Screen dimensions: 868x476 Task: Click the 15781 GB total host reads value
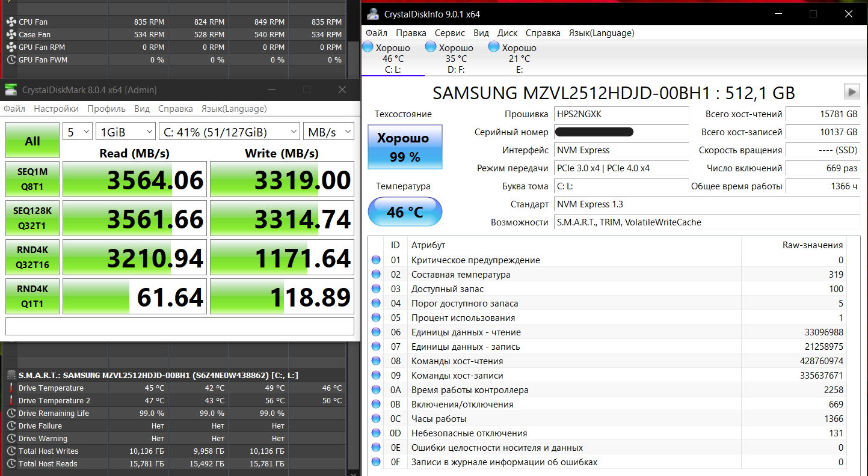tap(823, 114)
